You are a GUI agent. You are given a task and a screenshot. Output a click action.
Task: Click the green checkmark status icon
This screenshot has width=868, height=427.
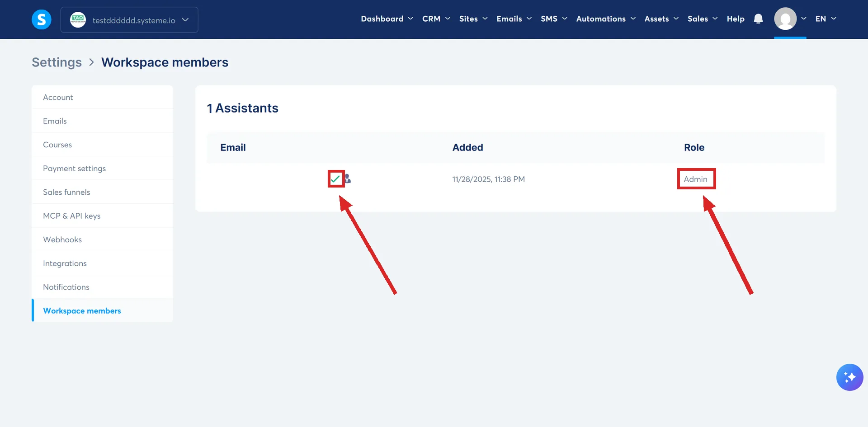pyautogui.click(x=335, y=179)
